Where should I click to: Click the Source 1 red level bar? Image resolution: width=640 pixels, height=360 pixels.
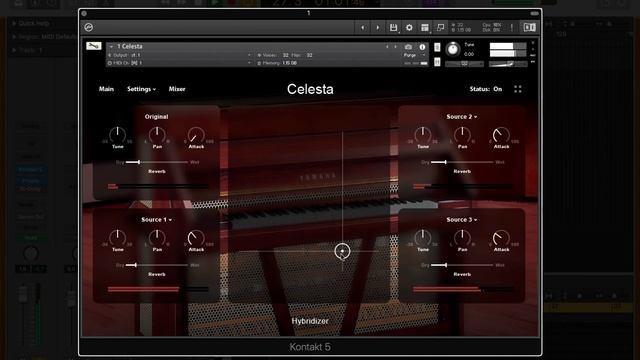click(158, 289)
